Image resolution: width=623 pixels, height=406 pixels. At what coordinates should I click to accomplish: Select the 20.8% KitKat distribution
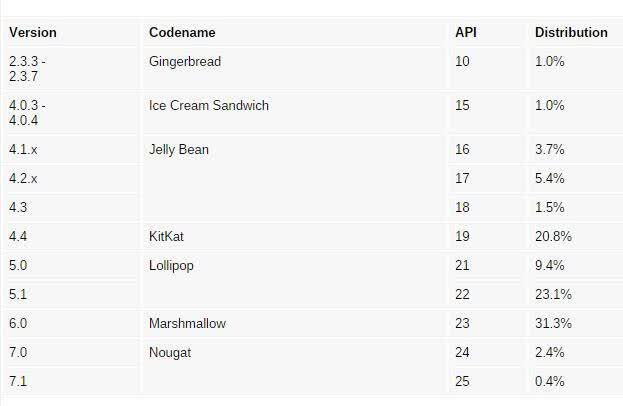553,236
